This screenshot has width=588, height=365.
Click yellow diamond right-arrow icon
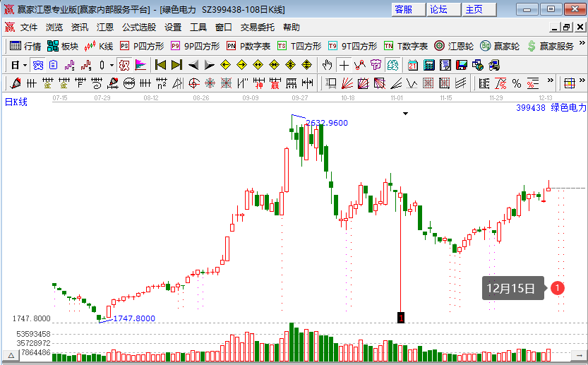(242, 65)
